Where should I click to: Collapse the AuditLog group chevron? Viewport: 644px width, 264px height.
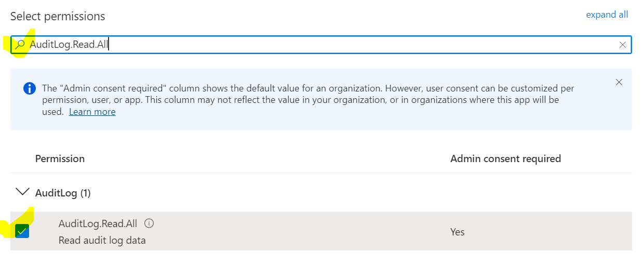tap(22, 192)
